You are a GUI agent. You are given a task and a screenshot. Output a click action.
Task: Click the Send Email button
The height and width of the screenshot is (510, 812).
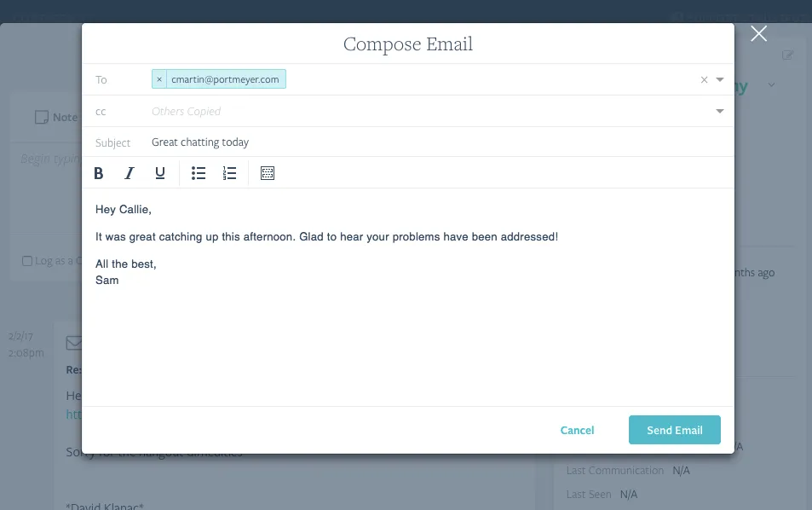tap(674, 430)
